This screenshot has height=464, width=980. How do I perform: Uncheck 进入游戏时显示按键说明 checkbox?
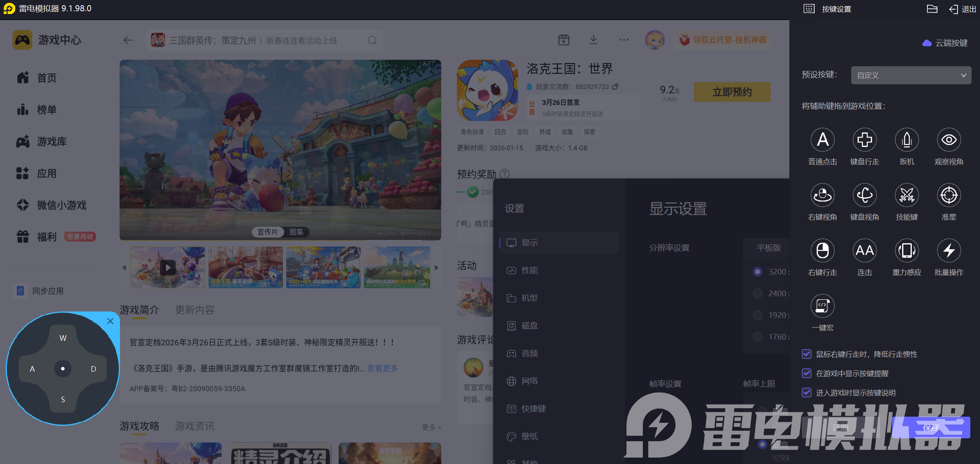806,393
